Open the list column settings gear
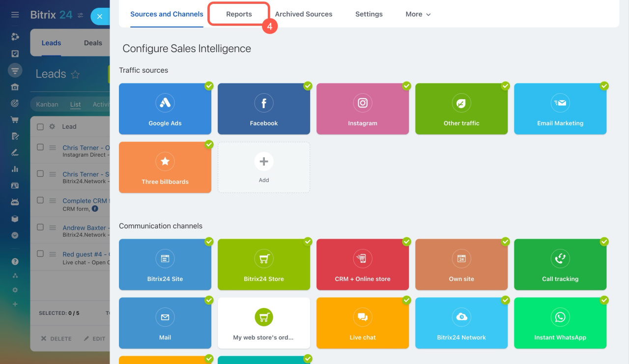This screenshot has height=364, width=629. 52,127
